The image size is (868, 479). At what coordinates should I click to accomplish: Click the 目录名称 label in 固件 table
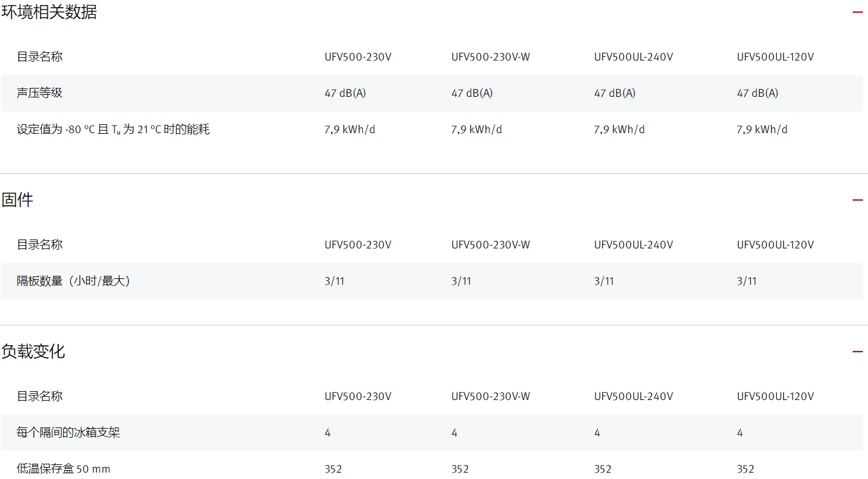pyautogui.click(x=40, y=245)
